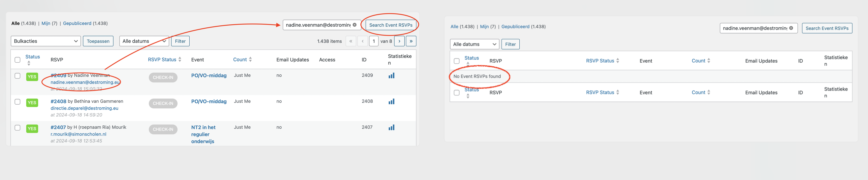Tick the checkbox for RSVP #2408 row

point(18,102)
